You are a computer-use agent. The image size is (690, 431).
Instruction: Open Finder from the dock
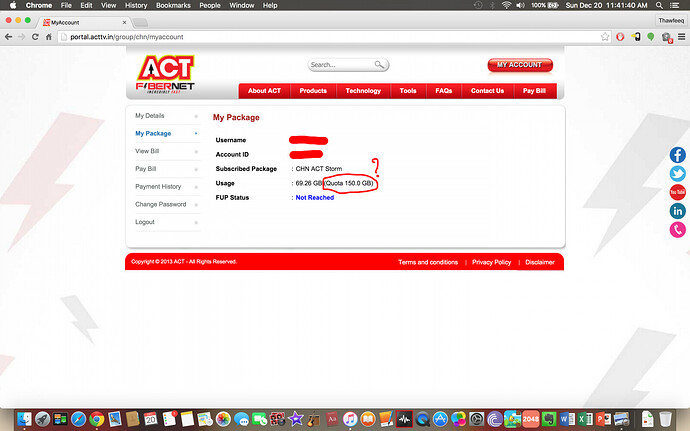tap(25, 419)
